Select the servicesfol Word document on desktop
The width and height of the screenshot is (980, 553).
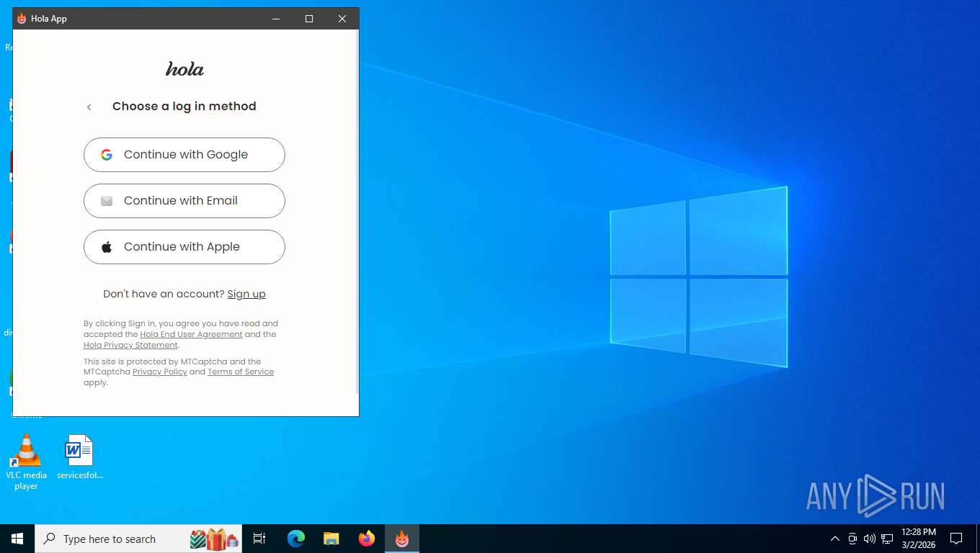point(80,457)
